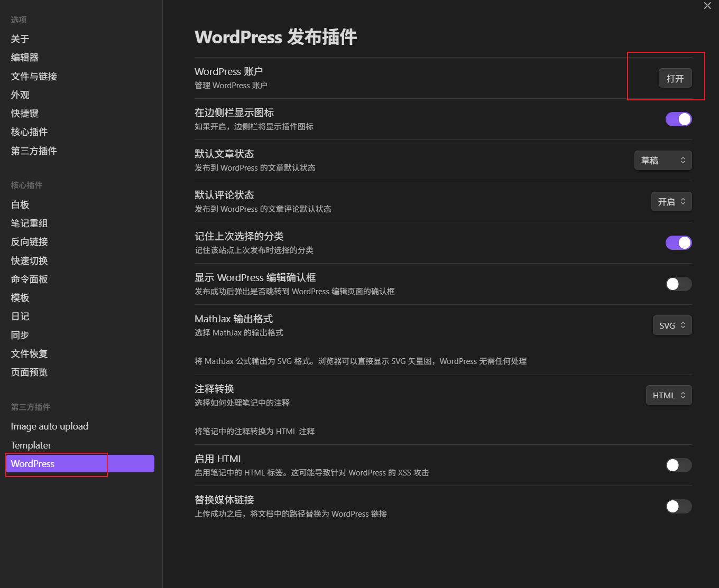Toggle 记住上次选择的分类 switch

(x=678, y=242)
